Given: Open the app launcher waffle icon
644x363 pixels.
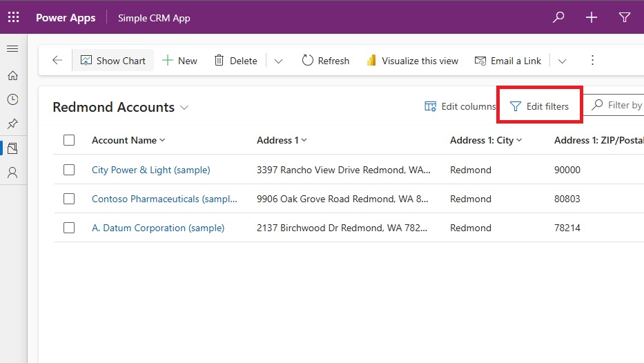Looking at the screenshot, I should click(x=14, y=17).
